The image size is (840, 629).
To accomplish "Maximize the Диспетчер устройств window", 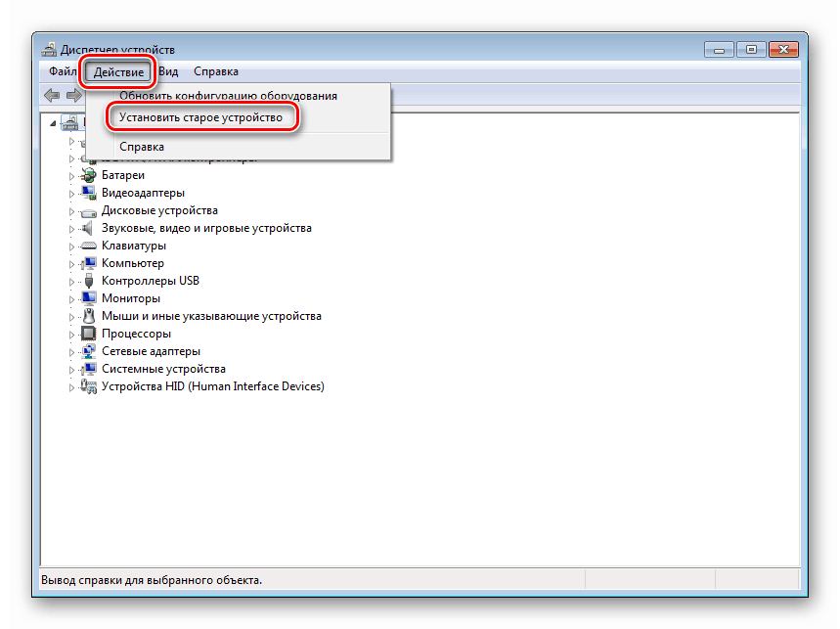I will pos(751,50).
